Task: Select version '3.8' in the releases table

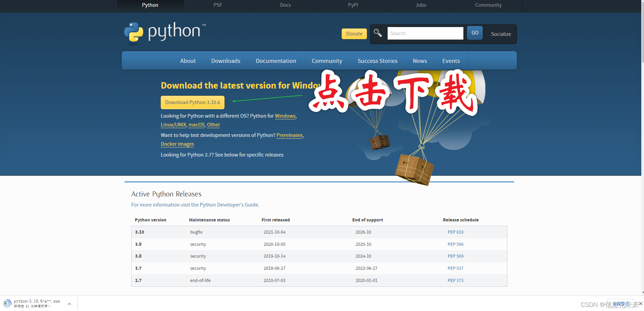Action: click(x=138, y=256)
